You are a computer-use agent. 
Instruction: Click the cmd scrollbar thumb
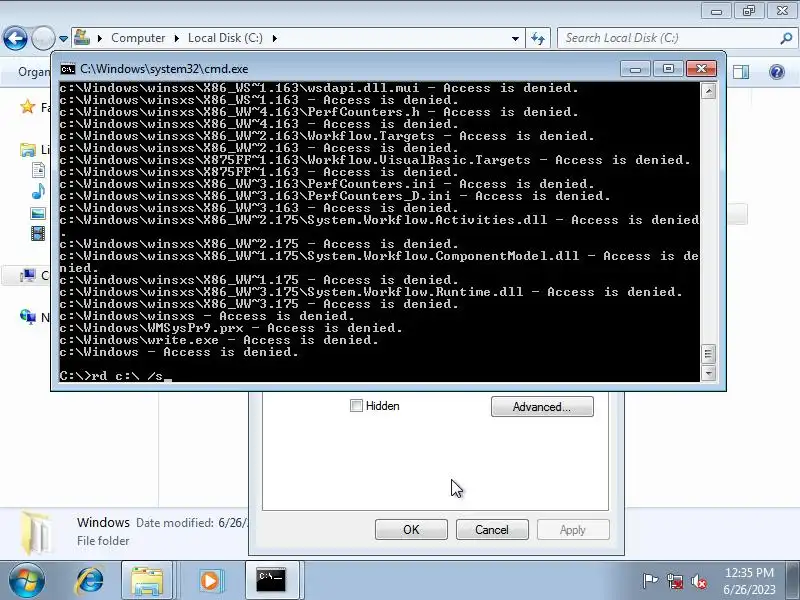click(708, 354)
